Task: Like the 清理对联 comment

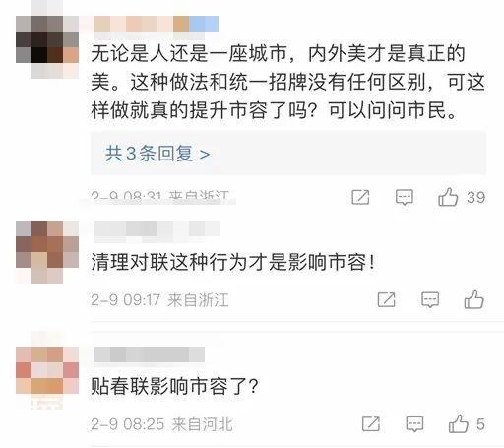Action: (x=474, y=299)
